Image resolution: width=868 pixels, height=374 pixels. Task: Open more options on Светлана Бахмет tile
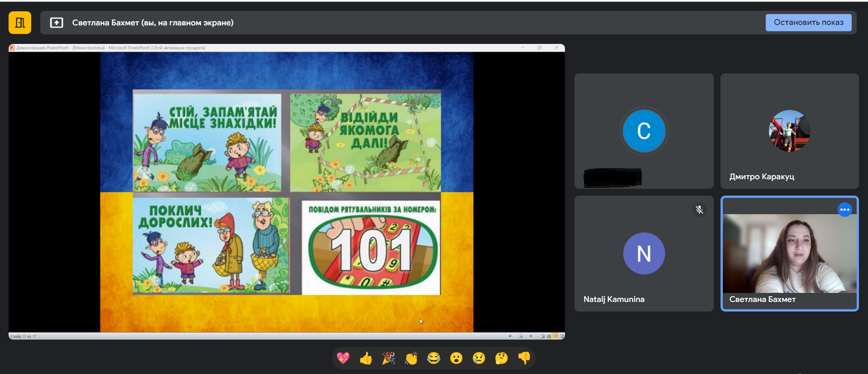pyautogui.click(x=844, y=210)
